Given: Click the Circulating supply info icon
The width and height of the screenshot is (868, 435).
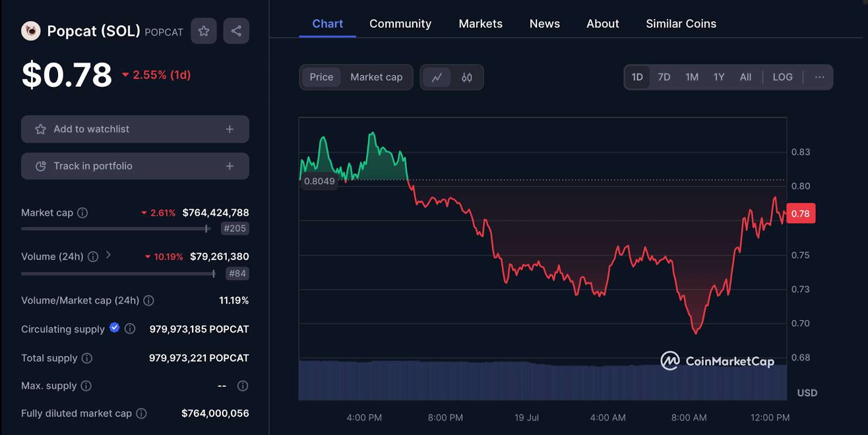Looking at the screenshot, I should click(x=130, y=329).
